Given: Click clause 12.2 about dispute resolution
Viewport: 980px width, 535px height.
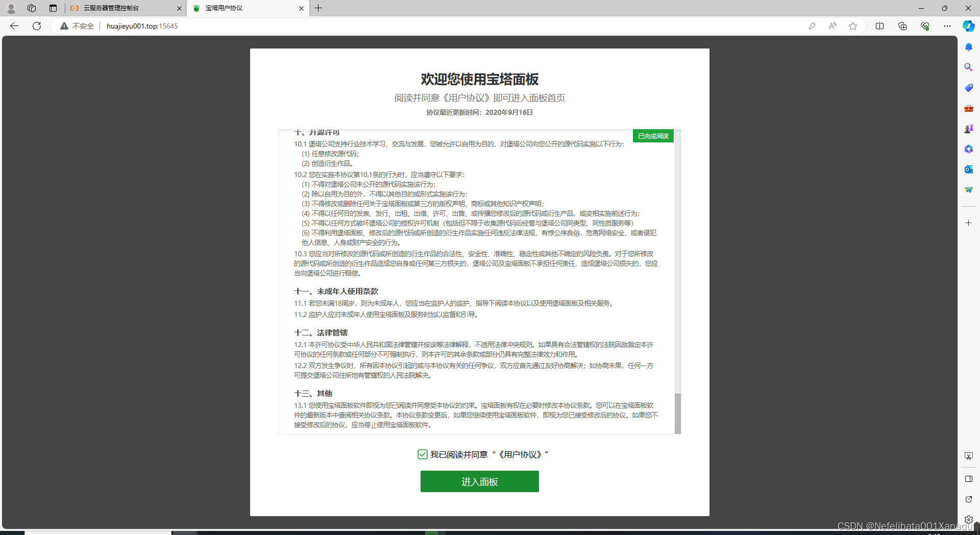Looking at the screenshot, I should (x=474, y=371).
